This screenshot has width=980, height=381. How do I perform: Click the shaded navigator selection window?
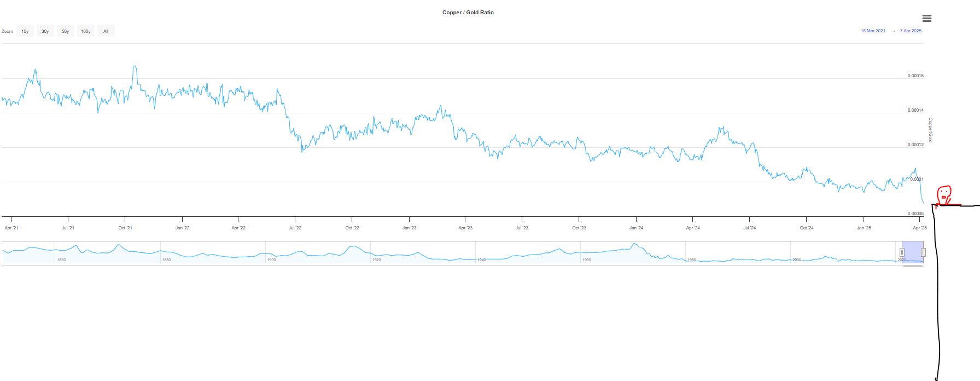(913, 252)
